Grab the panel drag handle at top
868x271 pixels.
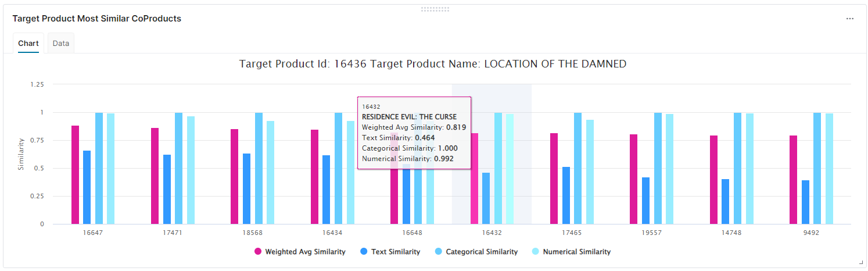435,9
